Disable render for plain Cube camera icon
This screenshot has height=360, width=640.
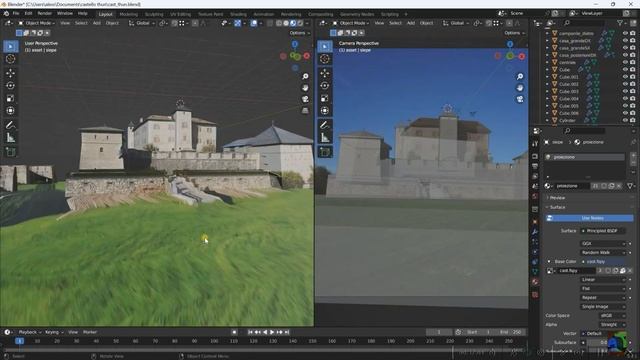point(633,70)
